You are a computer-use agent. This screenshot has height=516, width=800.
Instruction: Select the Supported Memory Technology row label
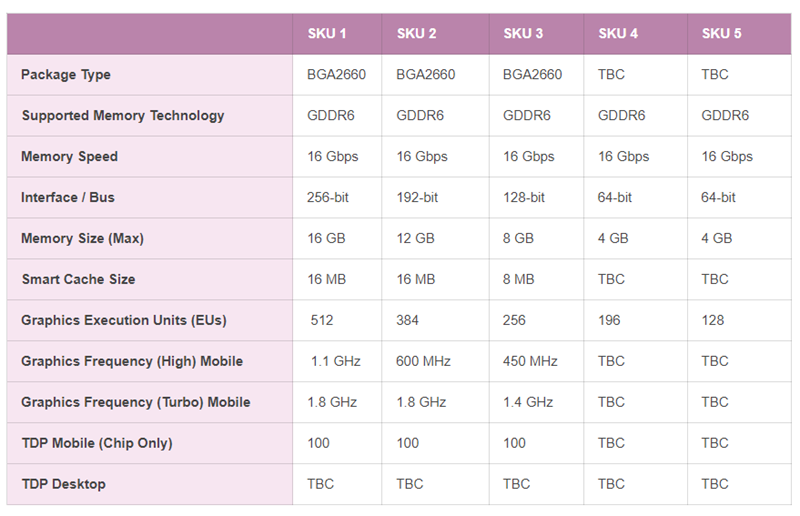coord(123,115)
